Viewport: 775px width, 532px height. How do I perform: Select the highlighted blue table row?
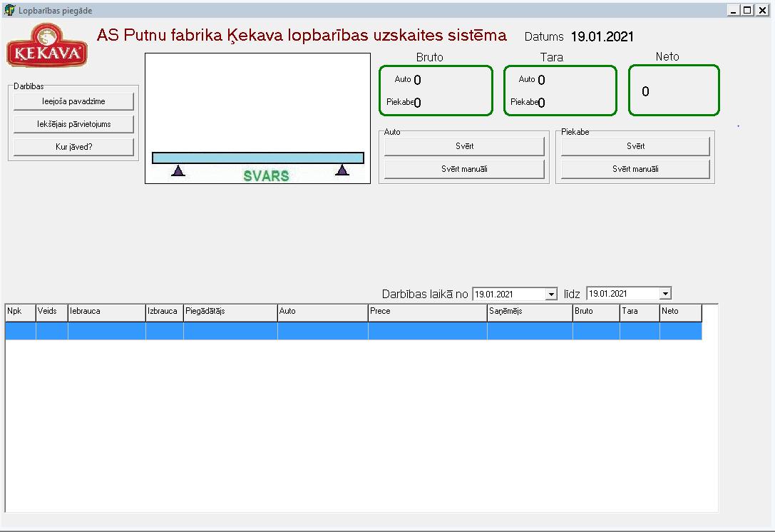(354, 331)
